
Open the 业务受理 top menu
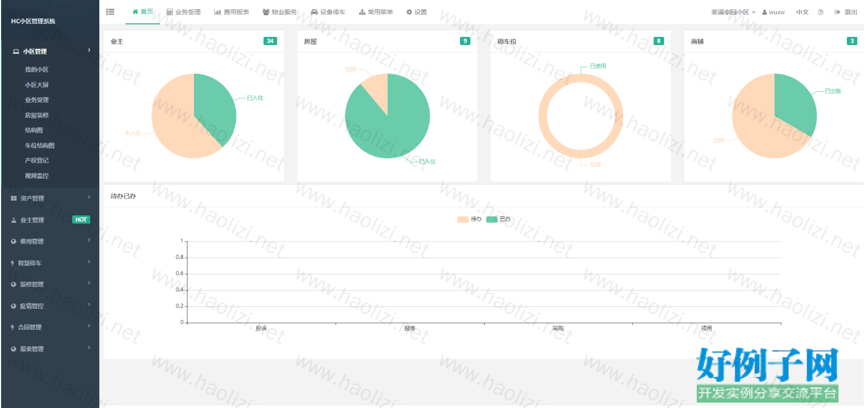(184, 12)
